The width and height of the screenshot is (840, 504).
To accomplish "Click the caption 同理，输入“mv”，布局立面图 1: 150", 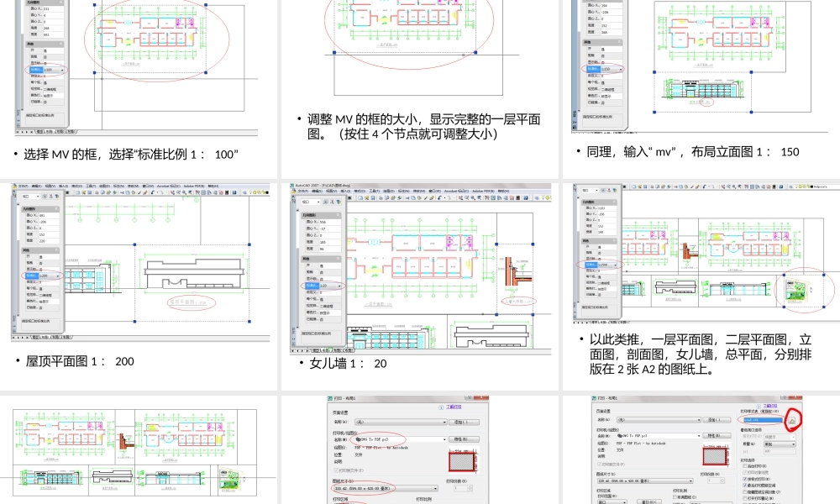I will pyautogui.click(x=693, y=152).
